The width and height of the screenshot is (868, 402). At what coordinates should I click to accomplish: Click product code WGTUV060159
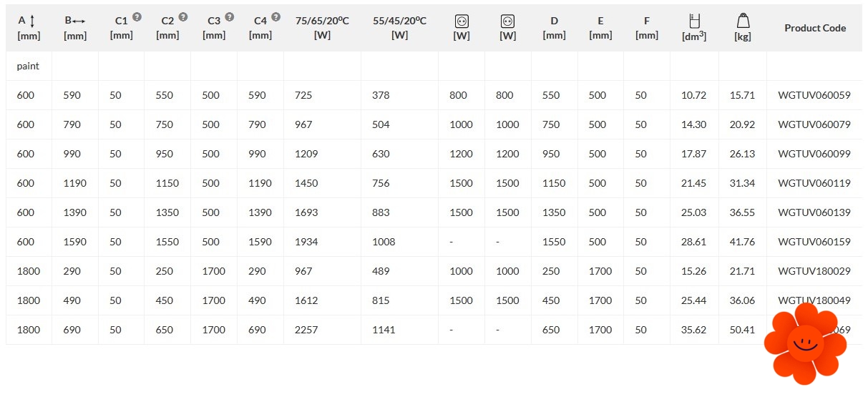(814, 242)
